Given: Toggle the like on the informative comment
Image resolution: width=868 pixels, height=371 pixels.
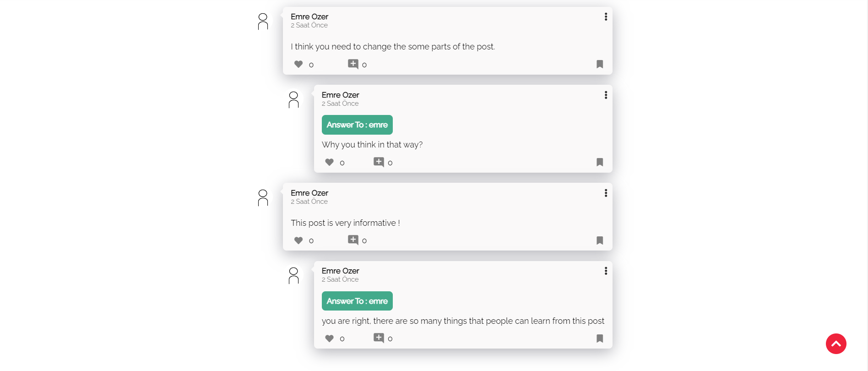Looking at the screenshot, I should pyautogui.click(x=298, y=240).
